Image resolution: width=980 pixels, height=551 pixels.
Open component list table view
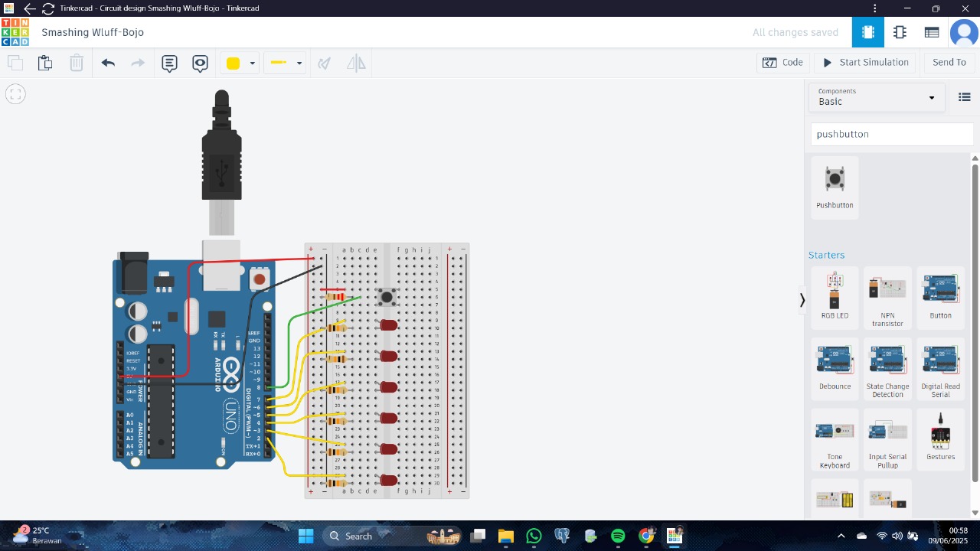point(932,32)
